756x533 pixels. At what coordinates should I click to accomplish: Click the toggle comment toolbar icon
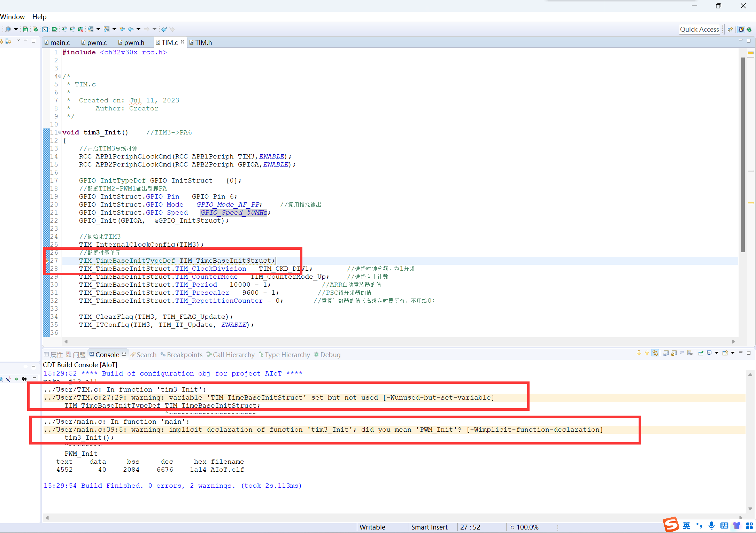[80, 29]
